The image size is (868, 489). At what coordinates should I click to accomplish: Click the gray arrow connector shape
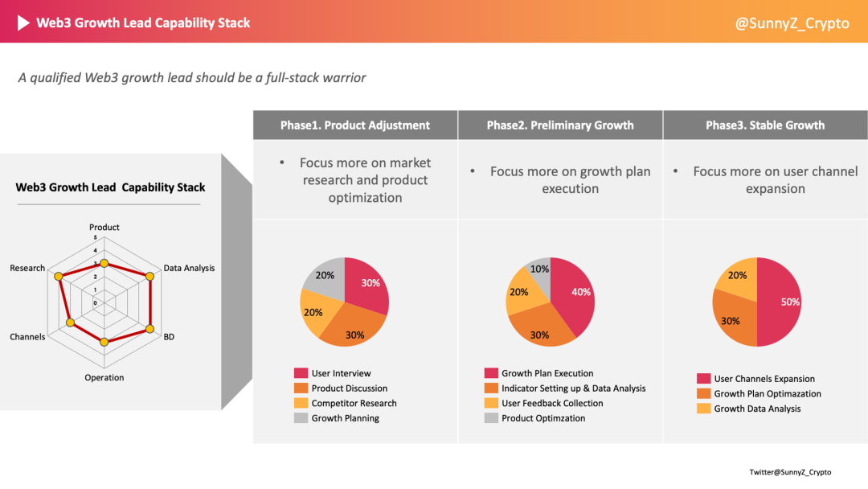click(237, 281)
